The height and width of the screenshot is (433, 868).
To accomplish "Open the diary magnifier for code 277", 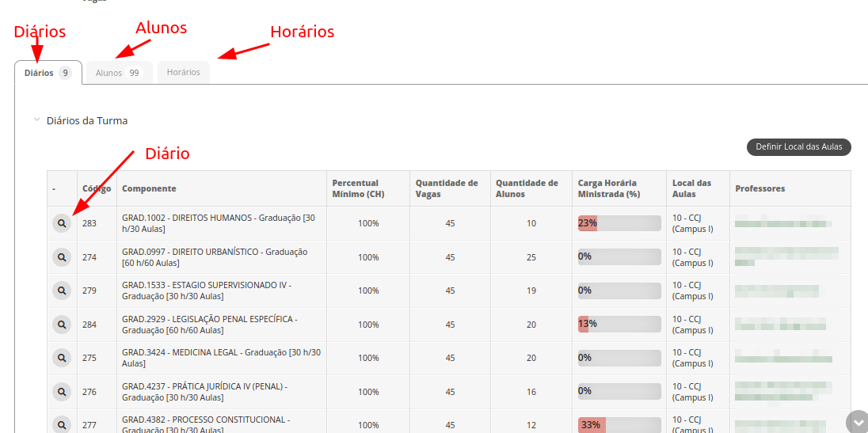I will (62, 425).
